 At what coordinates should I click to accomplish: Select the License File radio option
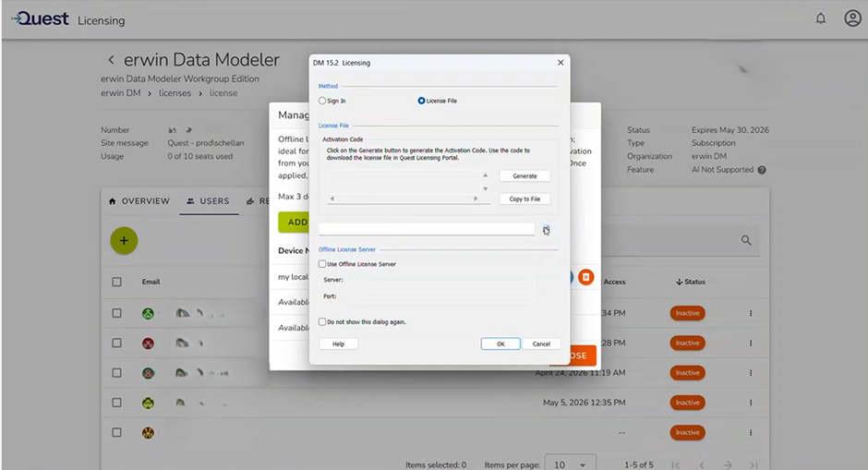click(x=421, y=101)
